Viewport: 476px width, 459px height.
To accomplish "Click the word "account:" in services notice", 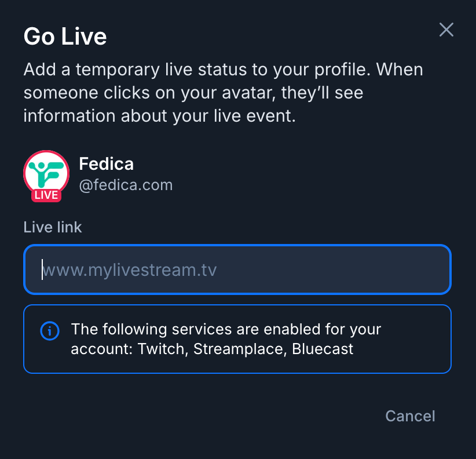I will coord(101,349).
